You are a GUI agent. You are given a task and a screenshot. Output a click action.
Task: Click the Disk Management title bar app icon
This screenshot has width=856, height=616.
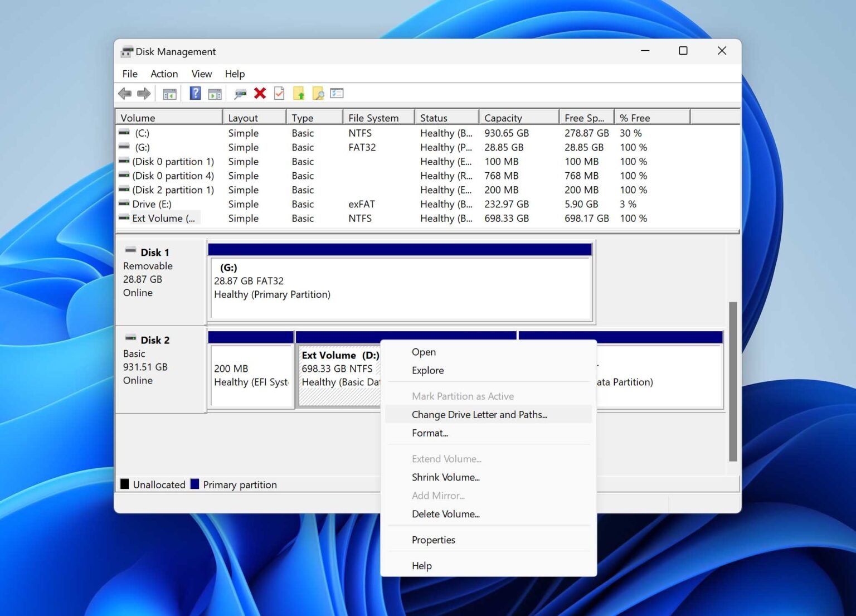(x=127, y=52)
